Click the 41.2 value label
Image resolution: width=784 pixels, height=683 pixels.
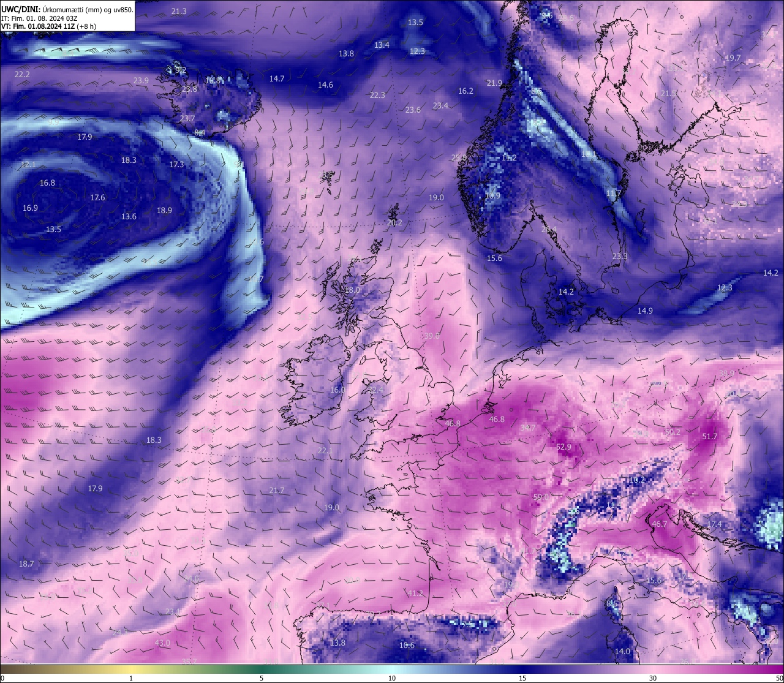click(415, 594)
